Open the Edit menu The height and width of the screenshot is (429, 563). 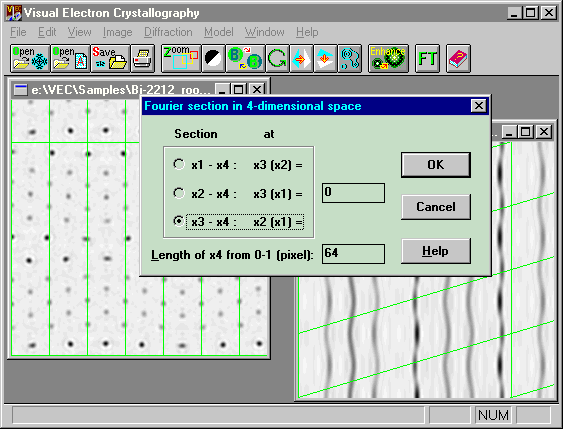click(x=47, y=32)
